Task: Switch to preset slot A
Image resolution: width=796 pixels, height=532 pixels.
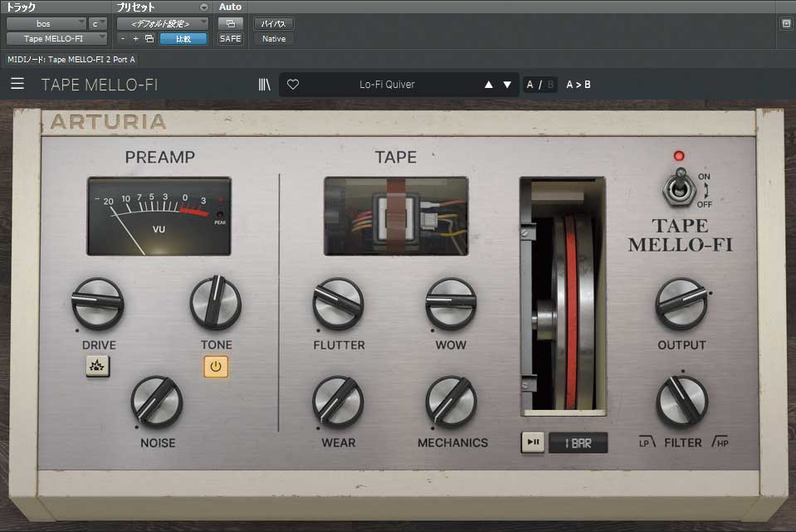Action: 530,85
